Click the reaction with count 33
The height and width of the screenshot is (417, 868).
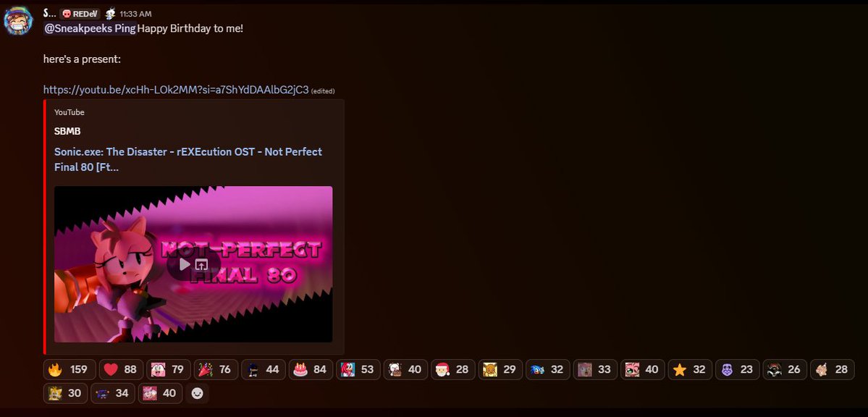595,369
